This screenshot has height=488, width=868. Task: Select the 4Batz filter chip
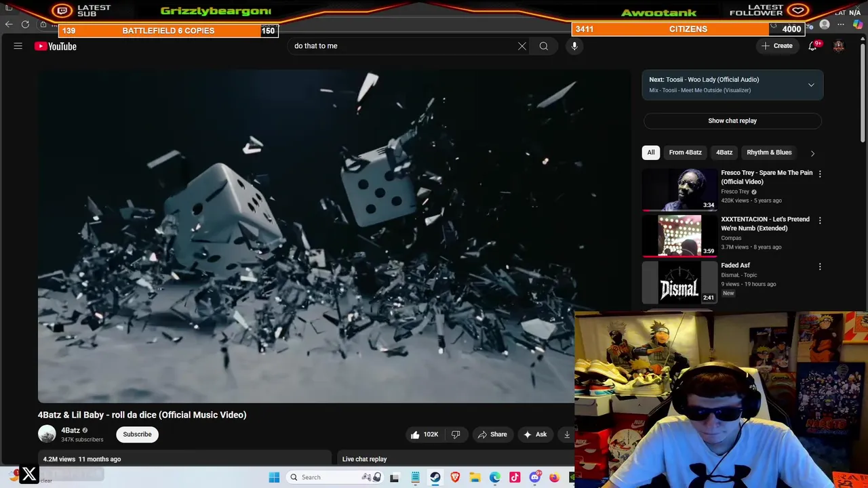click(x=724, y=152)
